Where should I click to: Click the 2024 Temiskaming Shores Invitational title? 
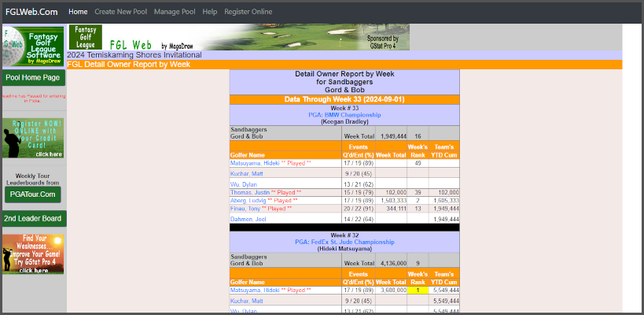click(134, 55)
